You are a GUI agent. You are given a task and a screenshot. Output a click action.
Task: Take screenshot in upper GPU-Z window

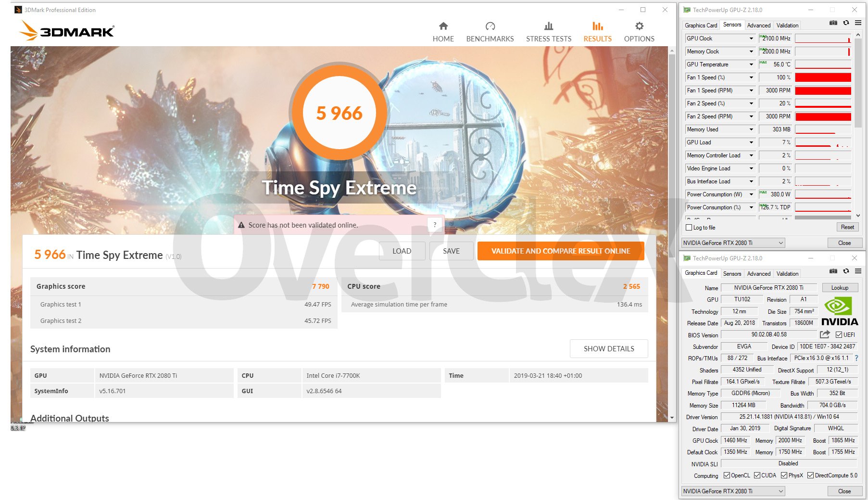pos(833,23)
